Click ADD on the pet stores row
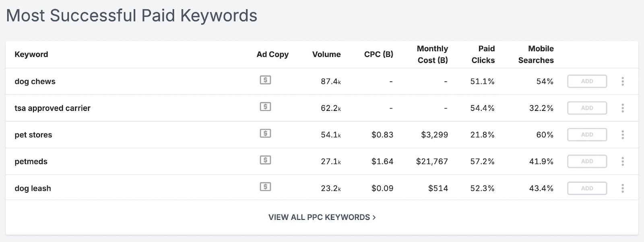The height and width of the screenshot is (242, 644). 587,134
